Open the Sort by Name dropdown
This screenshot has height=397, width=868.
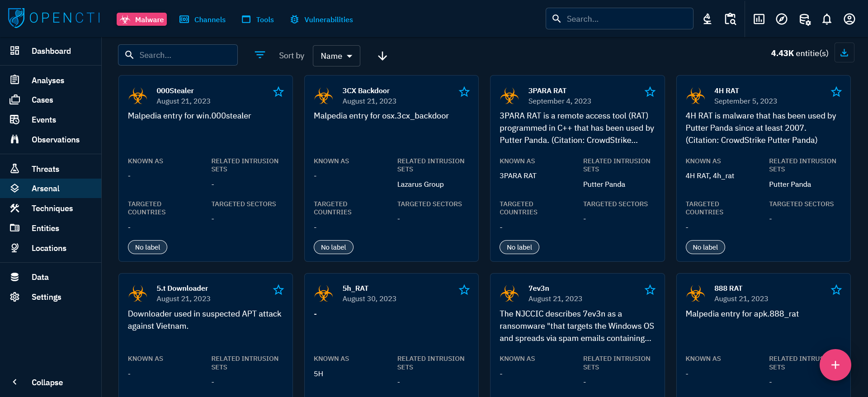pos(336,56)
